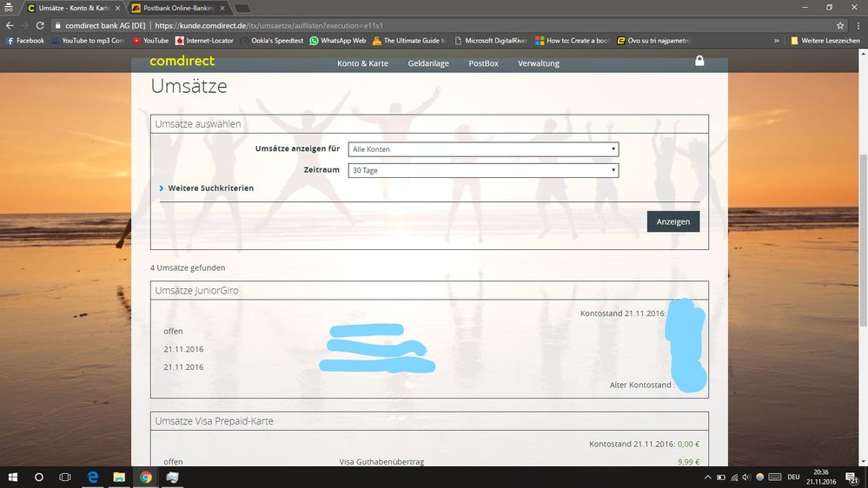Open the Chrome three-dot menu
This screenshot has height=488, width=868.
tap(858, 25)
